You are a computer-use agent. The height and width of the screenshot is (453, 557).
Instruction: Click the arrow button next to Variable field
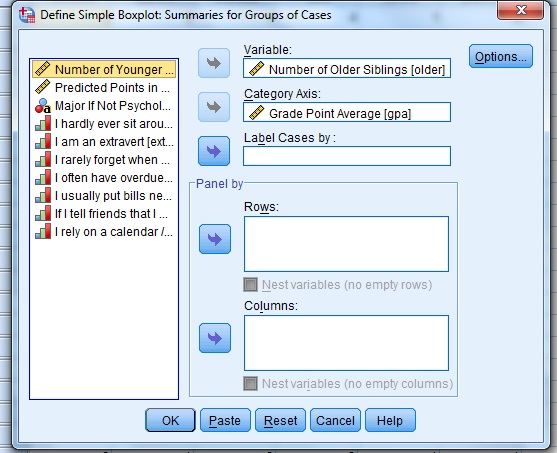tap(214, 63)
